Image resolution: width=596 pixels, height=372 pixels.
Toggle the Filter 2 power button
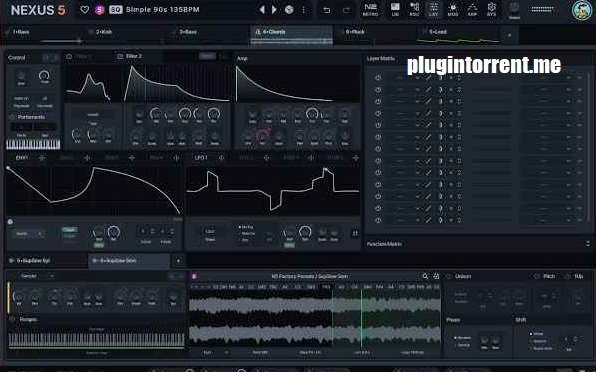pyautogui.click(x=120, y=57)
